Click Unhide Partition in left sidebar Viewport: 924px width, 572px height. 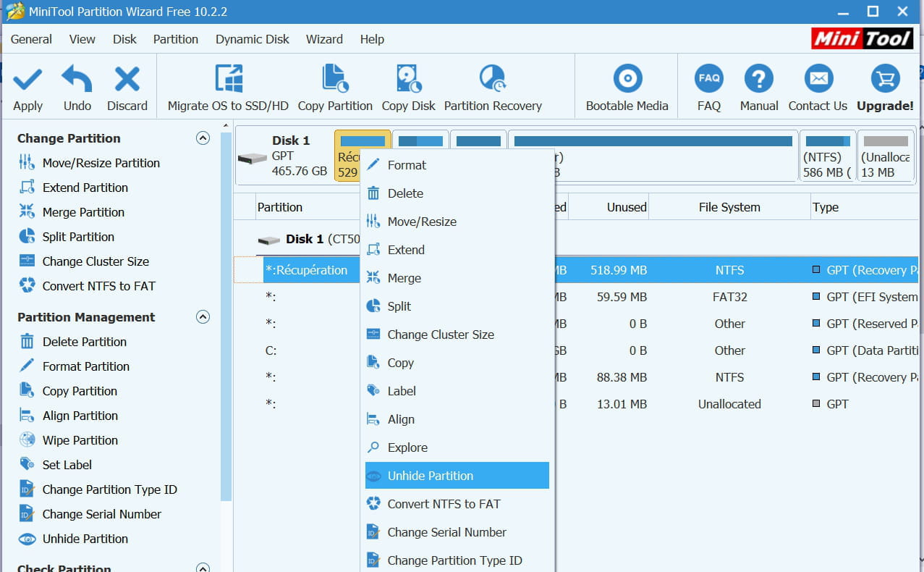[x=85, y=539]
